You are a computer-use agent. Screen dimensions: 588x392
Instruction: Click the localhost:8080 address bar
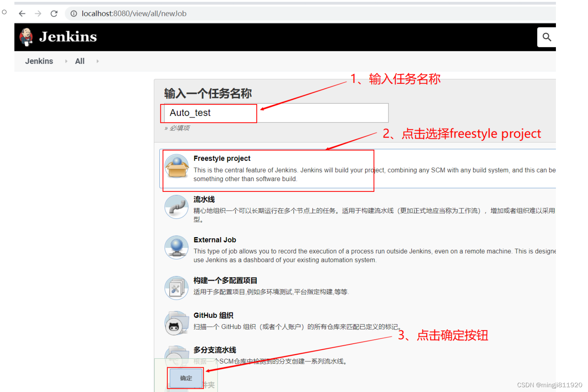click(x=310, y=14)
